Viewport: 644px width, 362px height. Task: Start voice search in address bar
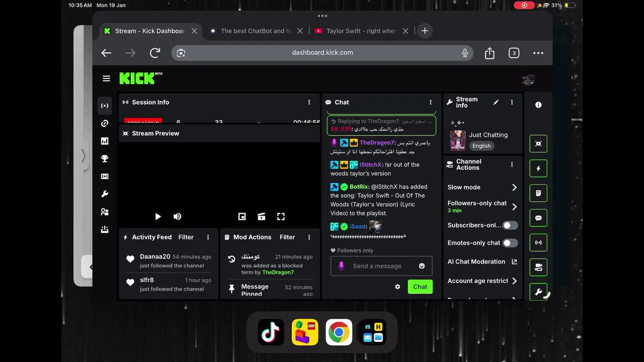coord(464,53)
